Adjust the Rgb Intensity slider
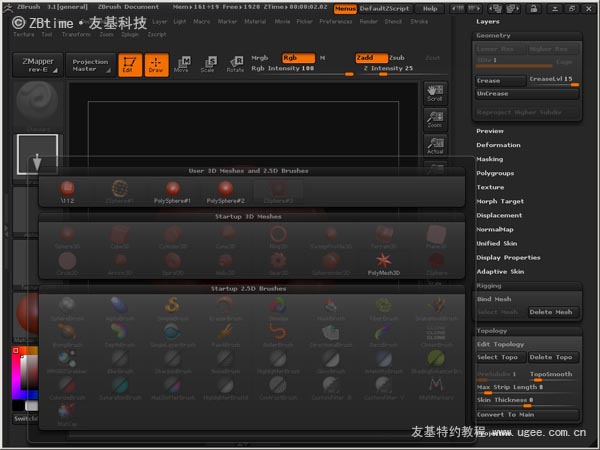 point(302,70)
